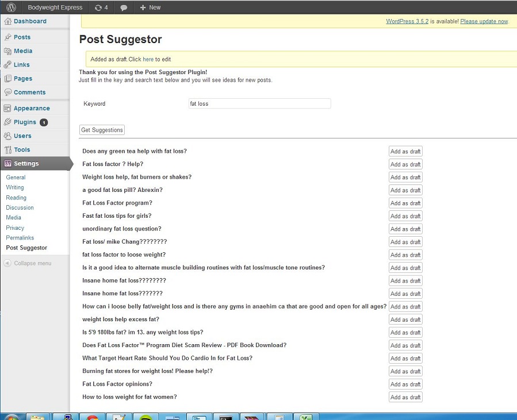The height and width of the screenshot is (420, 517).
Task: Open the Posts menu
Action: (22, 37)
